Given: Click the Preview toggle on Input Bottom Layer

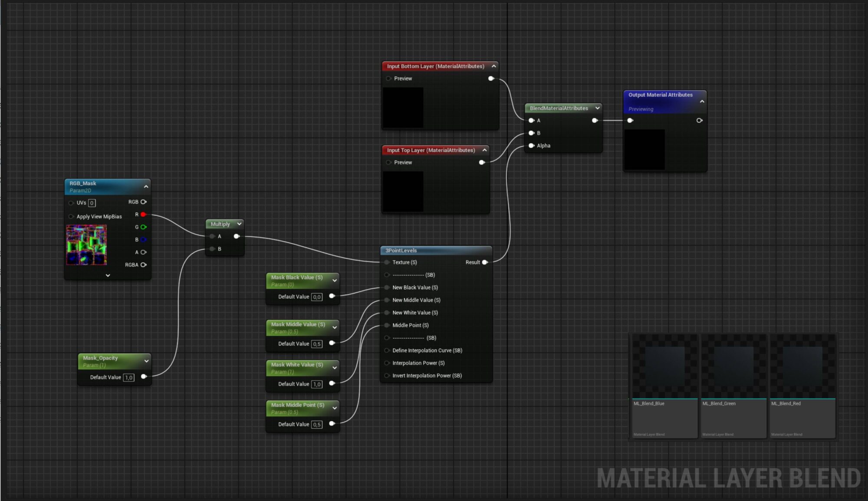Looking at the screenshot, I should tap(388, 78).
